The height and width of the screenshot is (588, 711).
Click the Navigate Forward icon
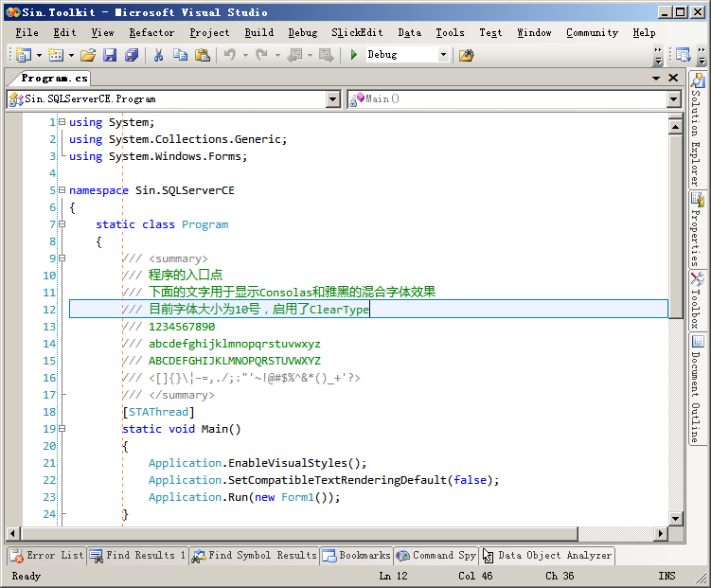point(326,55)
